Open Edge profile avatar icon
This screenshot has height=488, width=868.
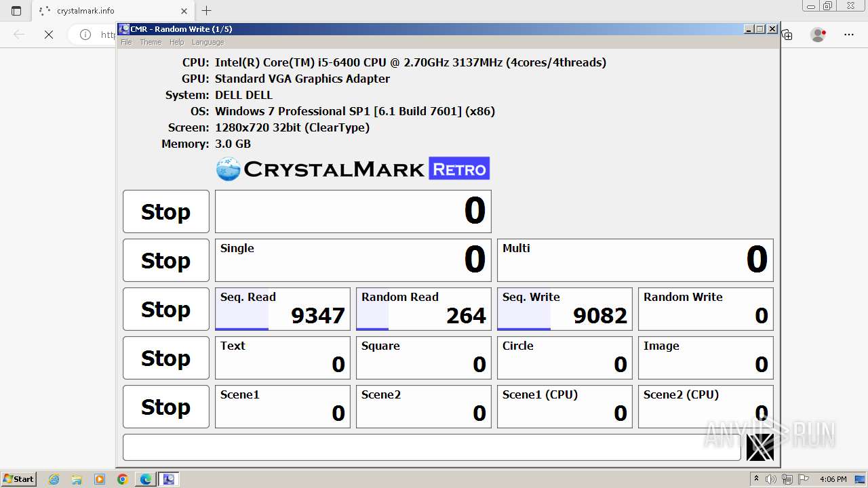click(x=818, y=35)
